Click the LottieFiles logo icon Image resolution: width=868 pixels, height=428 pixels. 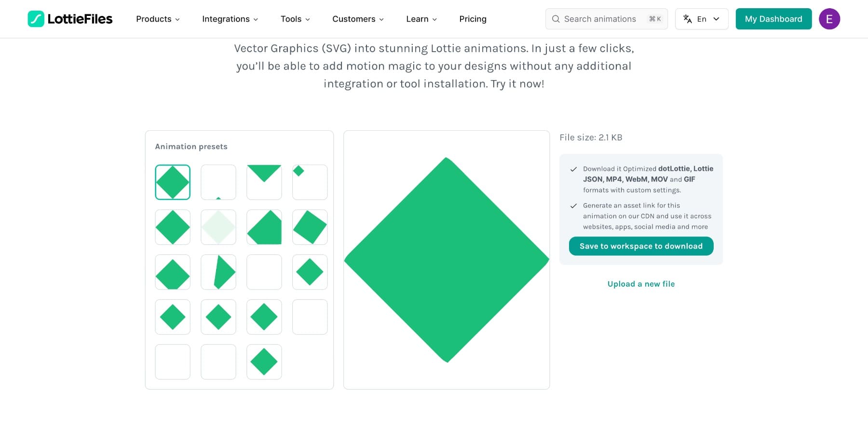click(x=36, y=19)
